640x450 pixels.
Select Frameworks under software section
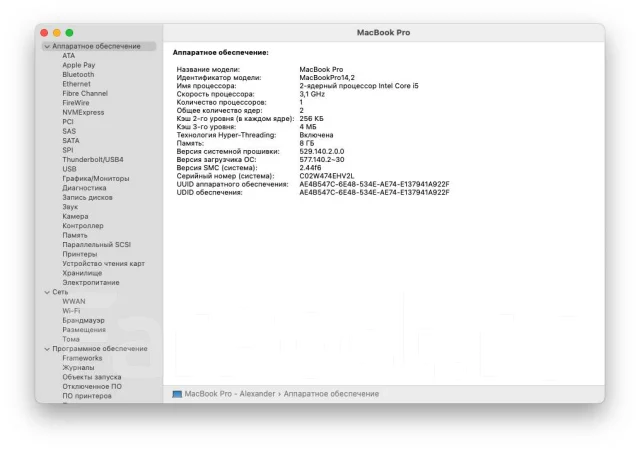(82, 358)
